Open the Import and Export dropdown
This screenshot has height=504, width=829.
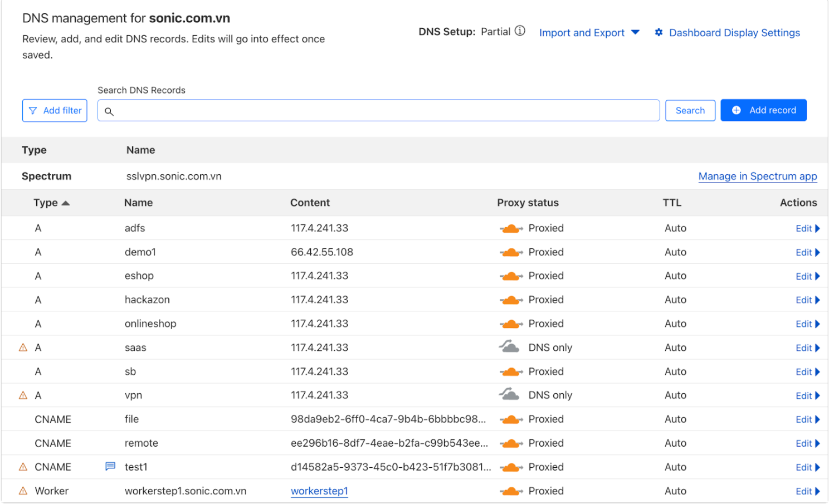tap(589, 33)
